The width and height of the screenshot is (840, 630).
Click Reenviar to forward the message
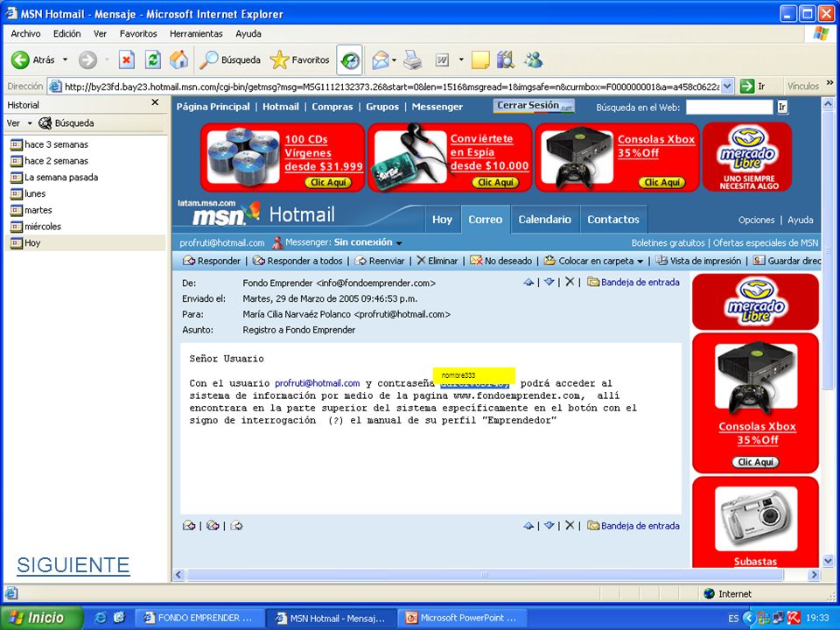[x=380, y=261]
